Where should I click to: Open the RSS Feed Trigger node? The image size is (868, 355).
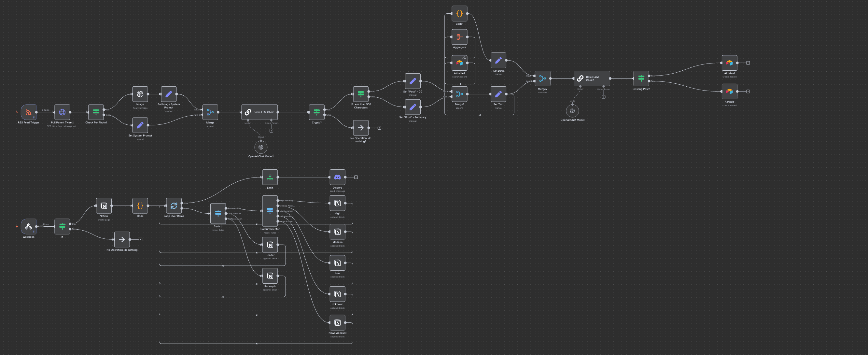tap(28, 113)
